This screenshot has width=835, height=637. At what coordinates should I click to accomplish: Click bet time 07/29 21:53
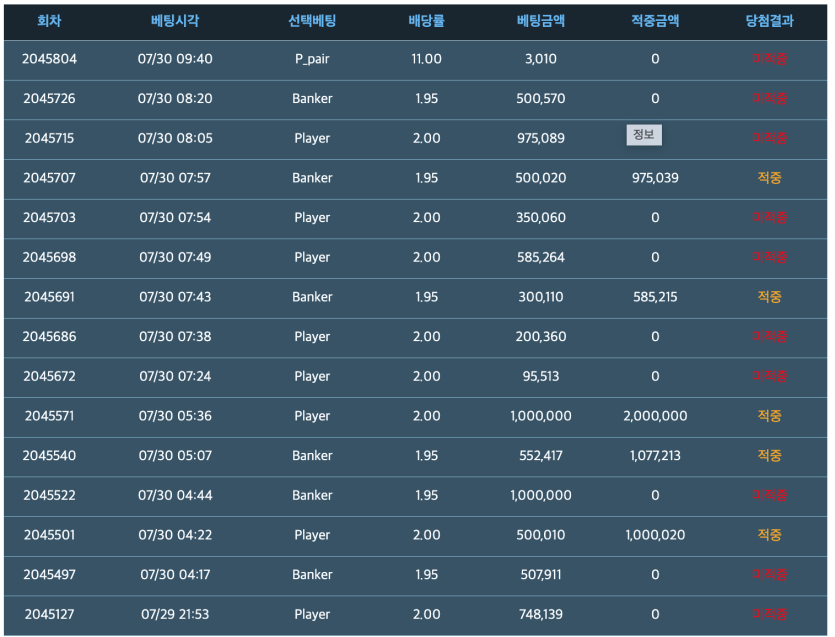(x=175, y=614)
